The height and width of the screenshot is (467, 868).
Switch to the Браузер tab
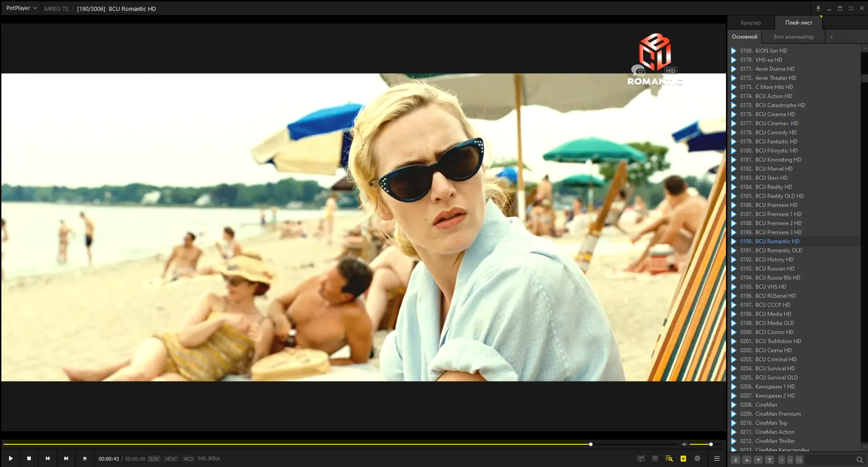751,23
